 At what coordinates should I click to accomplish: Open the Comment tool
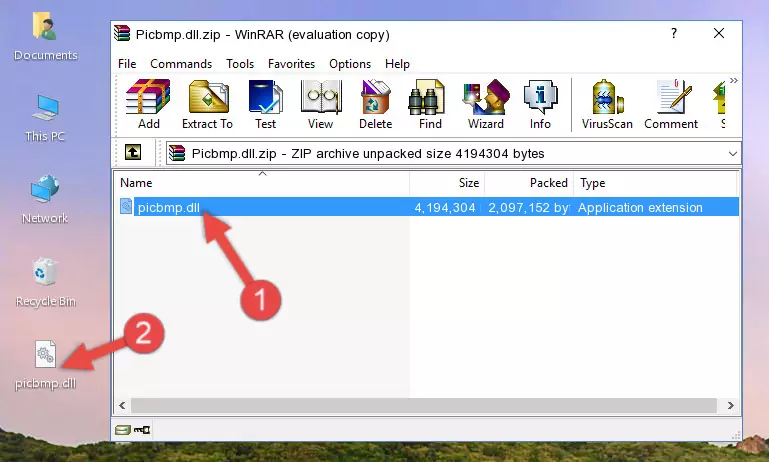(671, 104)
